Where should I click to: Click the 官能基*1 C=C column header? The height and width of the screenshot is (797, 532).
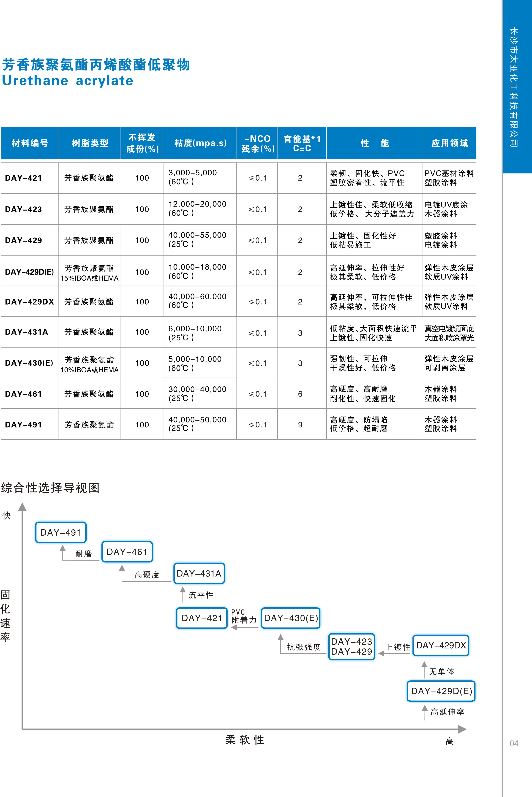302,143
